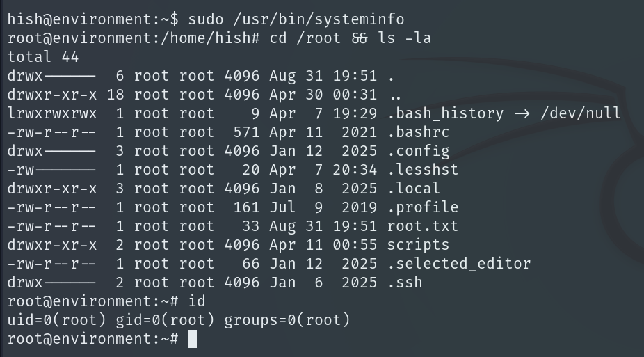The image size is (644, 357).
Task: Click the .selected_editor file name
Action: tap(460, 264)
